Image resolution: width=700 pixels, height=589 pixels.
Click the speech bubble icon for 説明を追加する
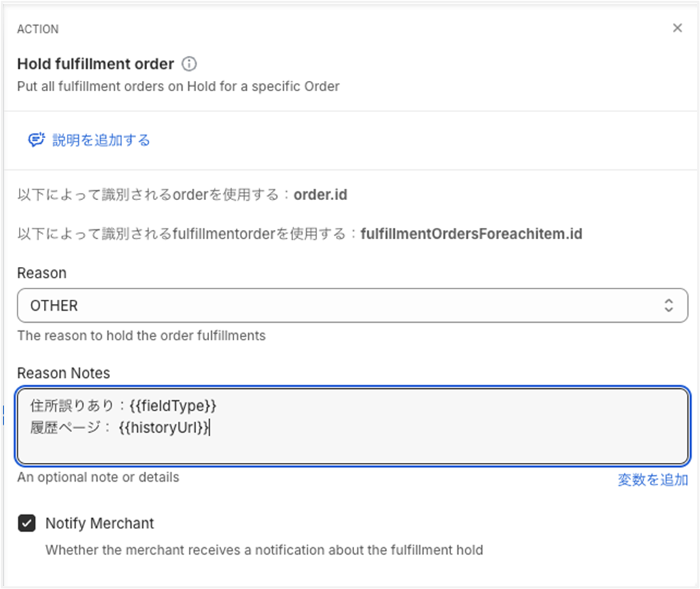36,140
